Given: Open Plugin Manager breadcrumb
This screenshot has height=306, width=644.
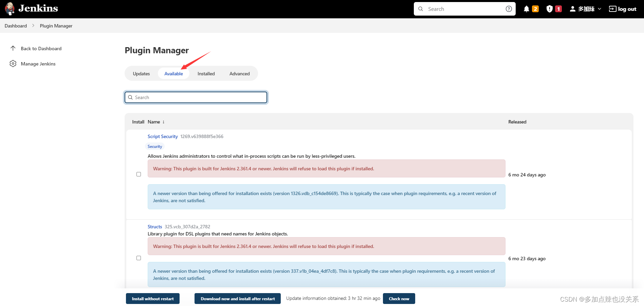Looking at the screenshot, I should [56, 26].
